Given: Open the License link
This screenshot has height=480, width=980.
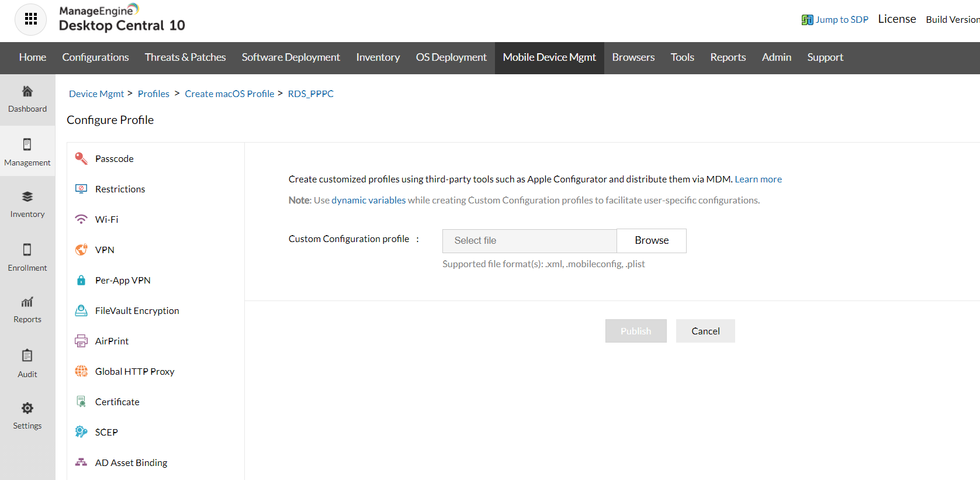Looking at the screenshot, I should pyautogui.click(x=897, y=19).
